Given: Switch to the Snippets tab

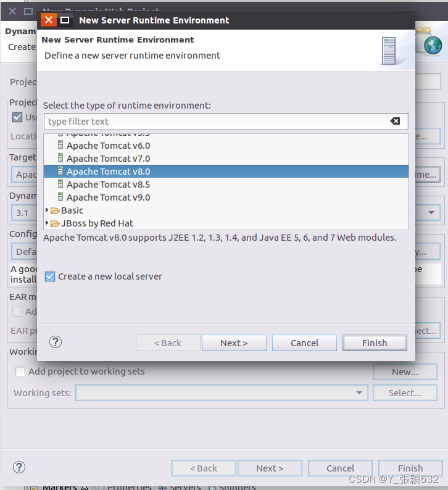Looking at the screenshot, I should click(x=232, y=487).
